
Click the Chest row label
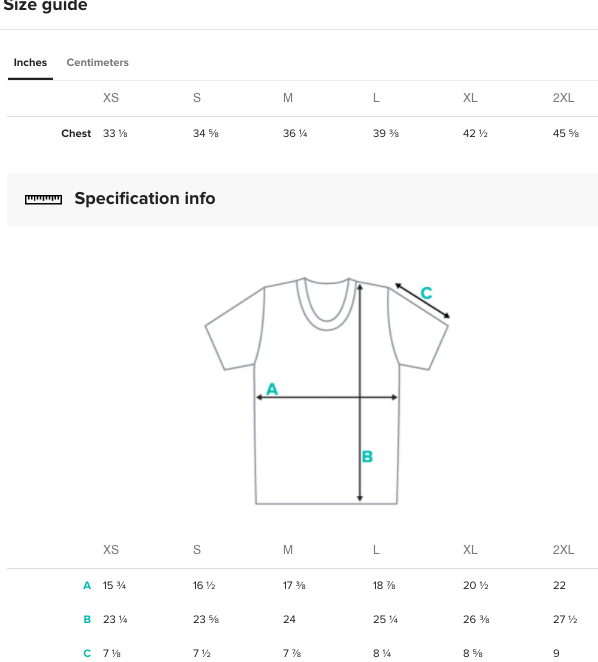76,133
